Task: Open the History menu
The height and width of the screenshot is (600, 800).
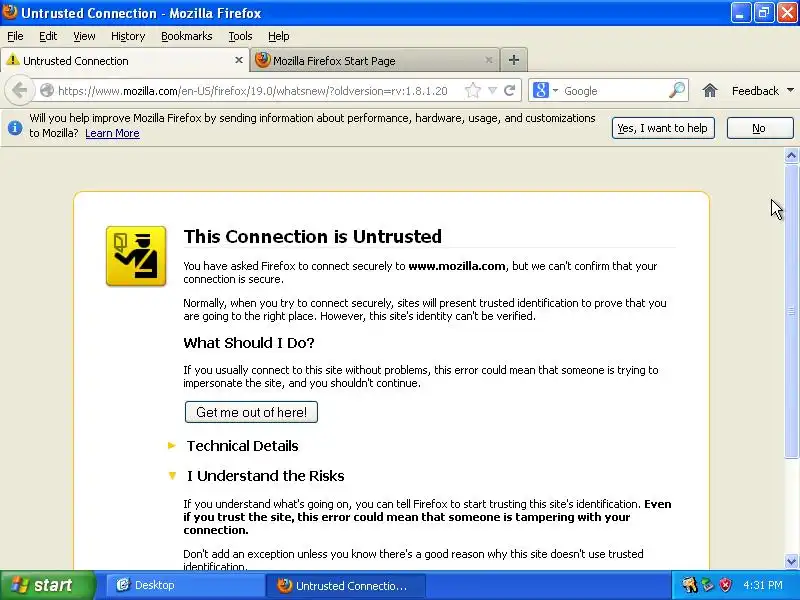Action: [128, 36]
